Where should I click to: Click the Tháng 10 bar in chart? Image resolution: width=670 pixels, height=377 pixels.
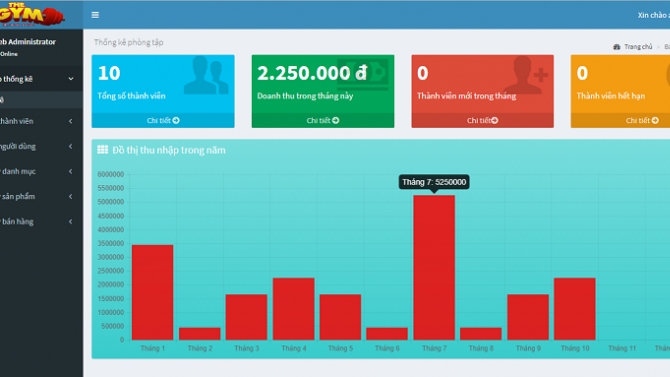(575, 309)
